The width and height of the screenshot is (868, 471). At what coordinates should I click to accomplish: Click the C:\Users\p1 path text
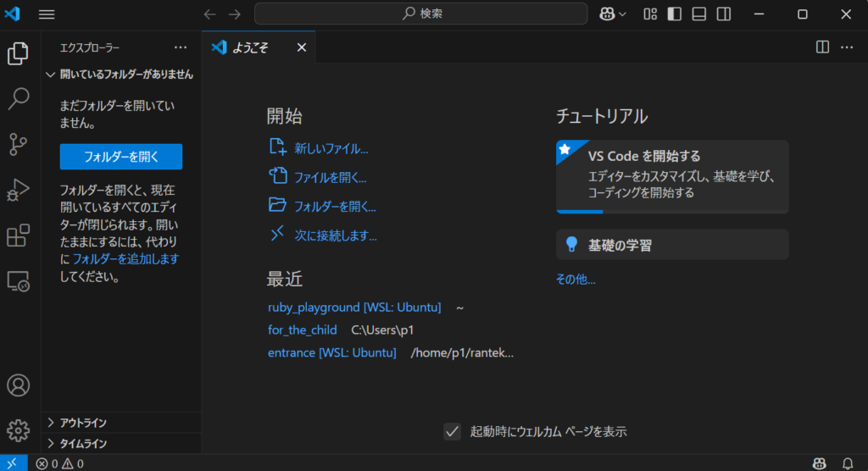pyautogui.click(x=382, y=330)
